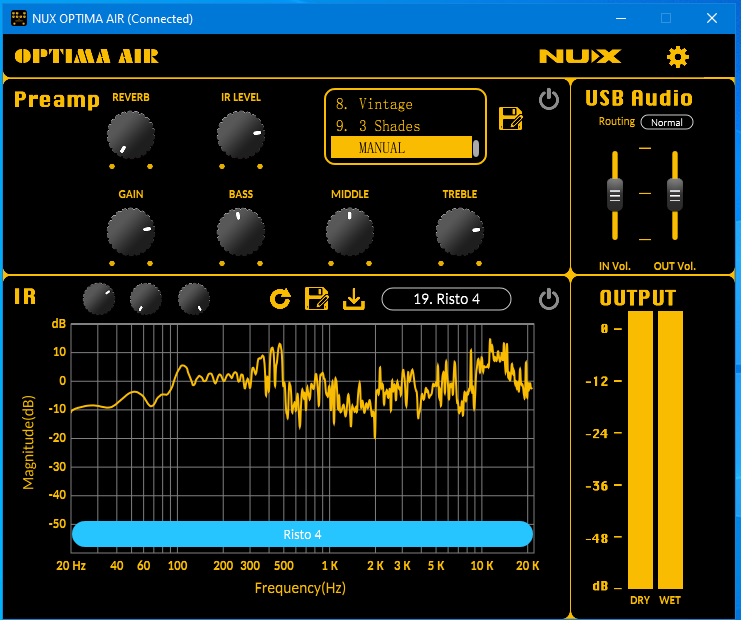Click the first small IR knob

(98, 298)
